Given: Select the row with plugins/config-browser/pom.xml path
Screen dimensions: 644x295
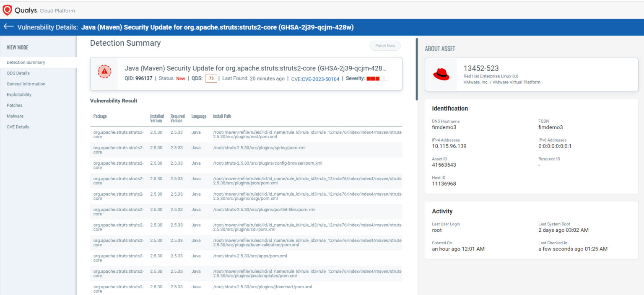Looking at the screenshot, I should 246,165.
